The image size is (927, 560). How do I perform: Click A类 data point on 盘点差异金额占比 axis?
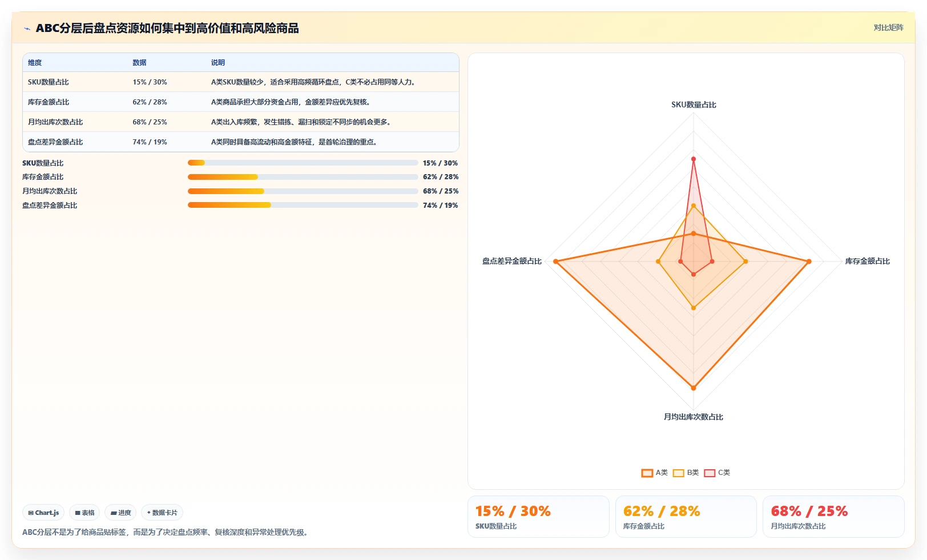coord(555,261)
